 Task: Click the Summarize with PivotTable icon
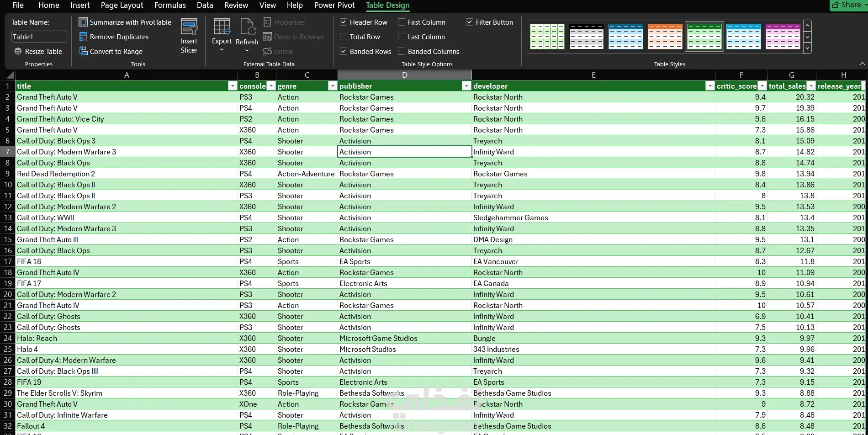[x=83, y=22]
